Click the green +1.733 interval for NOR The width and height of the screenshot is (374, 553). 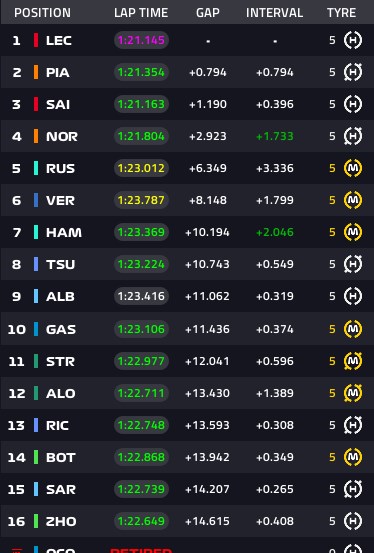[x=275, y=136]
